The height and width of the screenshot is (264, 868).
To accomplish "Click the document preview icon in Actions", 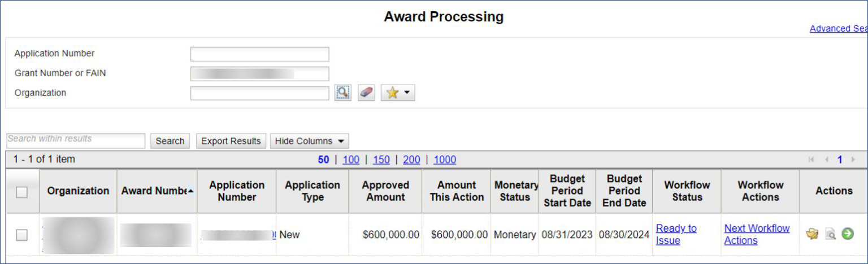I will coord(830,234).
